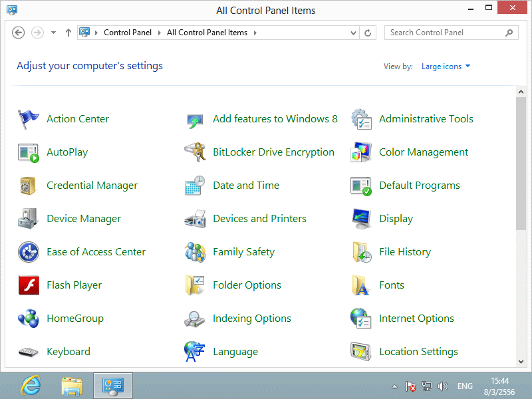
Task: Go back with the Back arrow
Action: click(19, 33)
